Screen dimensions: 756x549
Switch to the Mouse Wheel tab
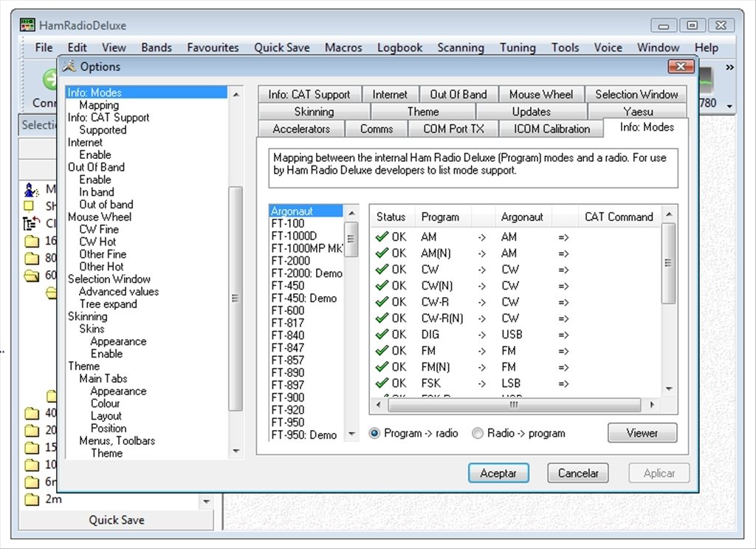tap(541, 95)
